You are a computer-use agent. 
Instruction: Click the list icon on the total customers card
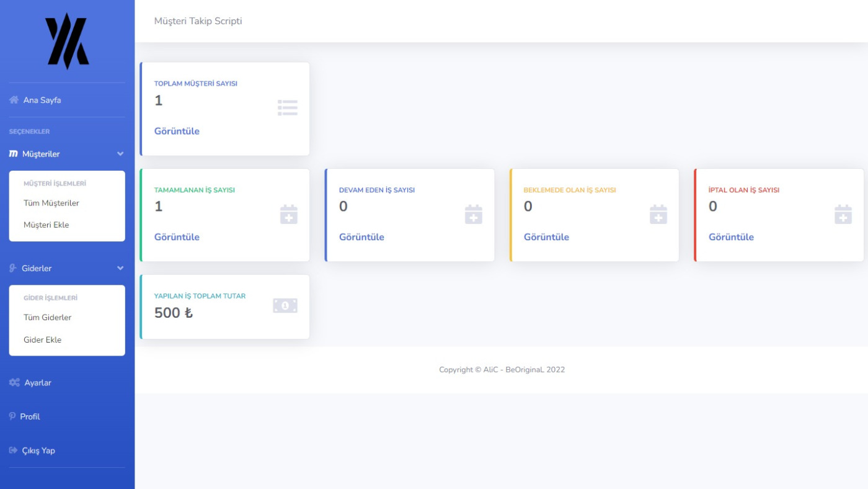[x=288, y=108]
